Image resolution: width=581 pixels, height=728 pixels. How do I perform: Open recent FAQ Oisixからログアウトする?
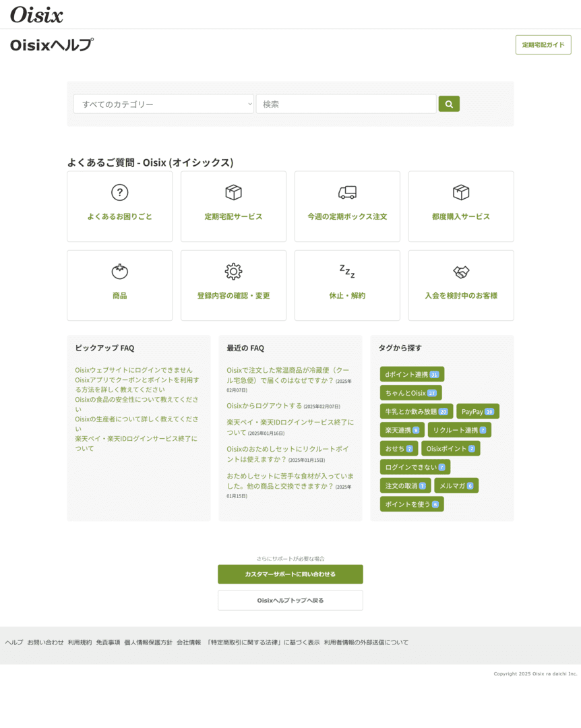(264, 406)
